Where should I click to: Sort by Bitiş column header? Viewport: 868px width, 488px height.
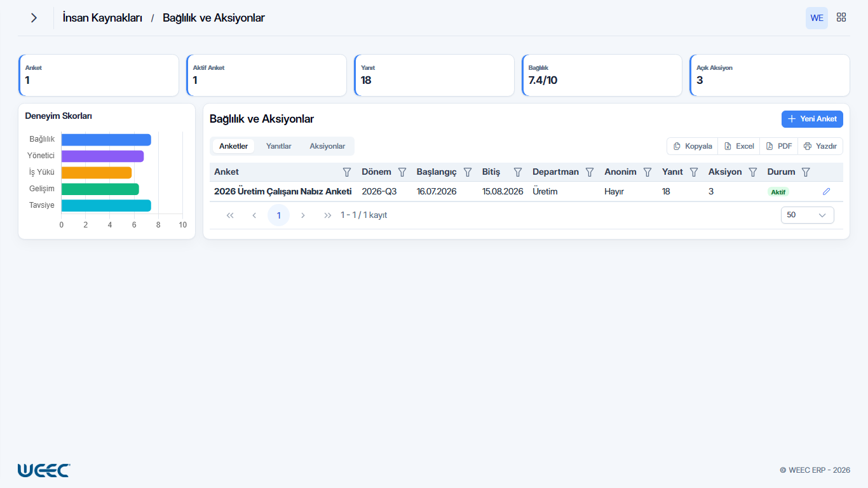[x=491, y=172]
